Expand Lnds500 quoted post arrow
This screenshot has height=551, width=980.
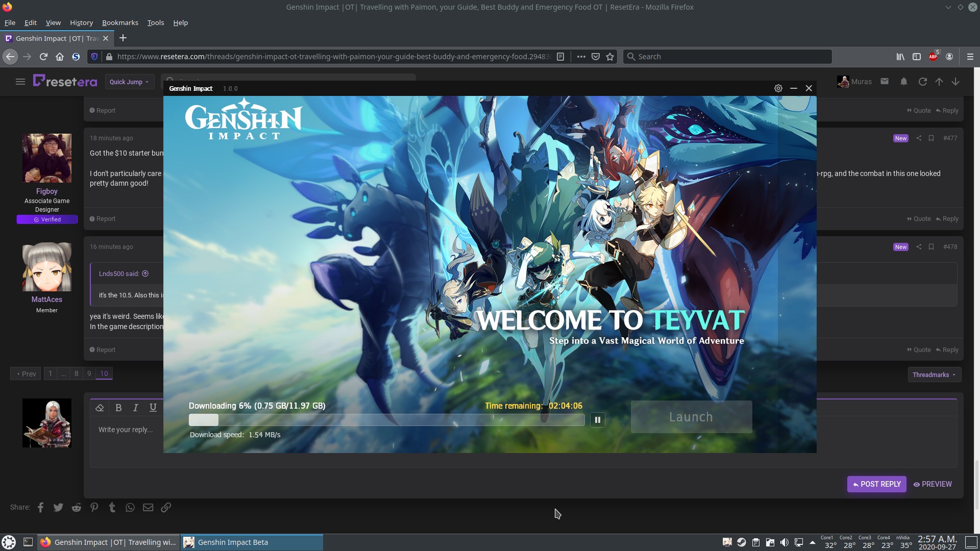(145, 274)
